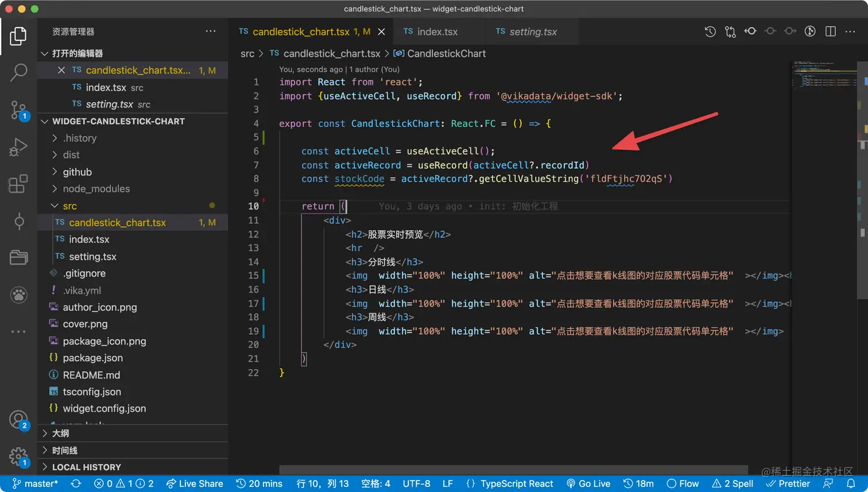Expand the 时间线 timeline section

pyautogui.click(x=133, y=450)
